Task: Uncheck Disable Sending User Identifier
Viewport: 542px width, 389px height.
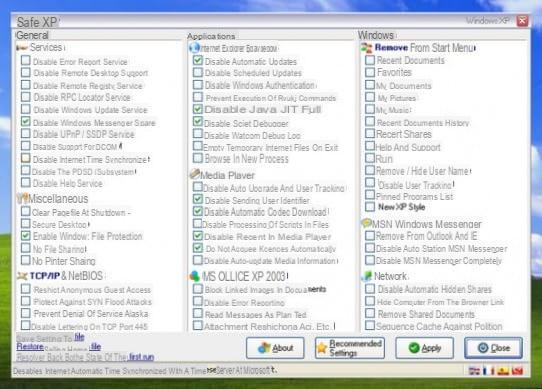Action: click(x=198, y=199)
